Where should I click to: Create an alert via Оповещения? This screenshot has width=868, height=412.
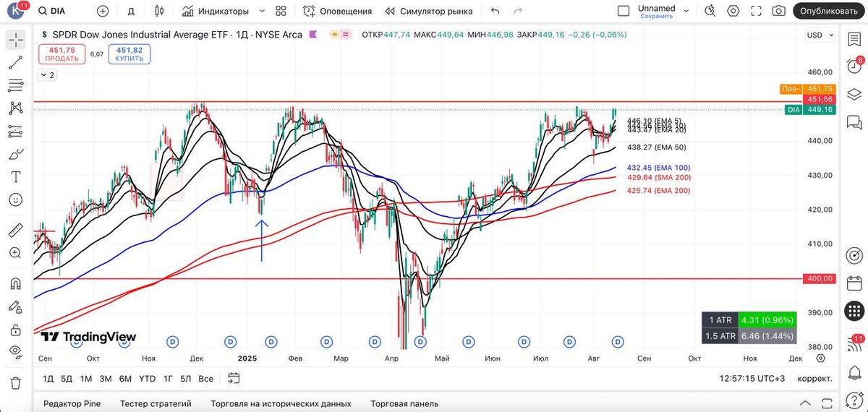tap(337, 11)
